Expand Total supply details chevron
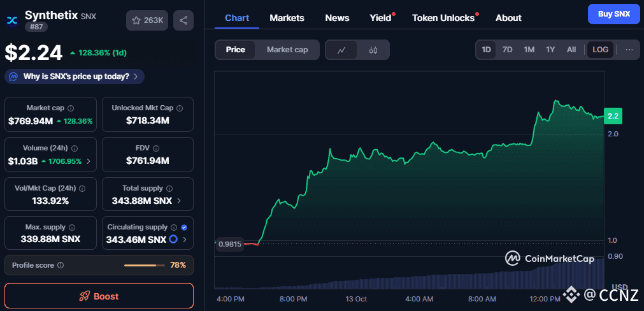The height and width of the screenshot is (311, 644). pyautogui.click(x=178, y=201)
